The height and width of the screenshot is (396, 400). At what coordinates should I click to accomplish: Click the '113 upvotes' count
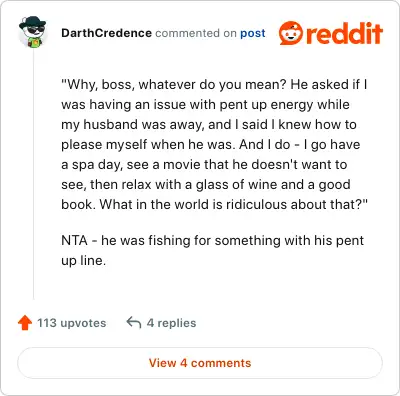pyautogui.click(x=71, y=323)
